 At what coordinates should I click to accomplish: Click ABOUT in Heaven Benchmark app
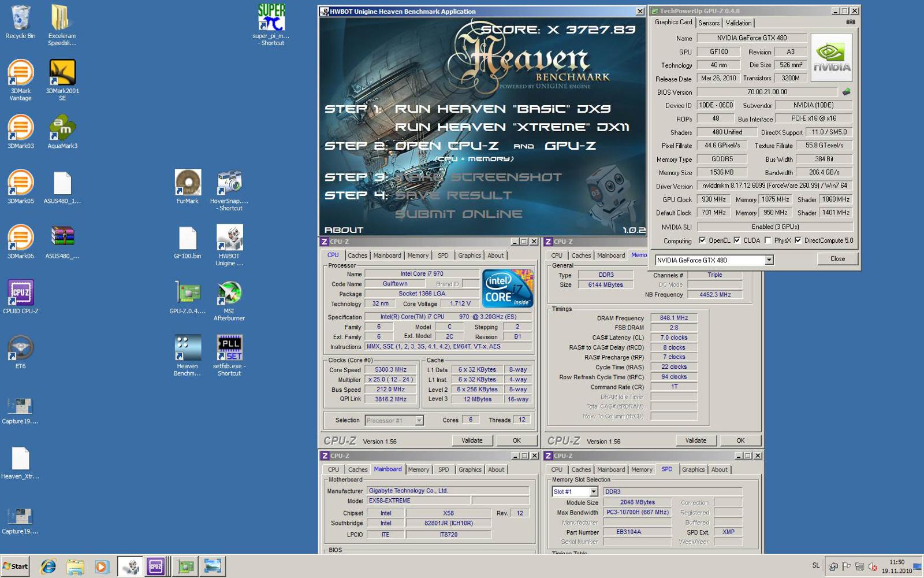[344, 230]
